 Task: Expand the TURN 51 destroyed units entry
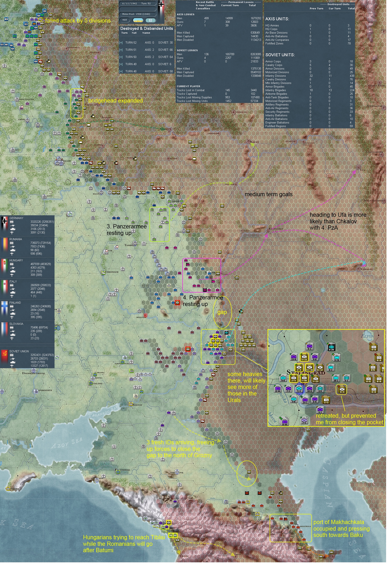[121, 50]
